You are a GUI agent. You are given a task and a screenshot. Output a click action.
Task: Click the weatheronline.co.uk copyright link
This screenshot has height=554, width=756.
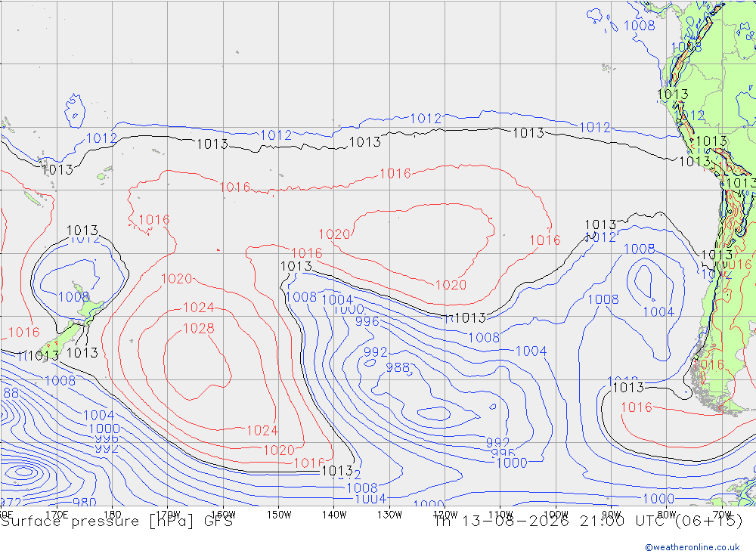(x=692, y=547)
